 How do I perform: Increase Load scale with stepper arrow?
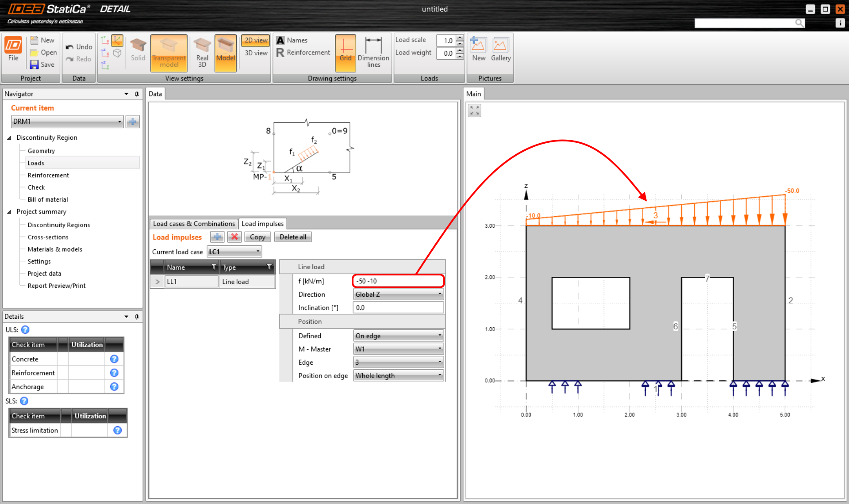click(x=460, y=38)
